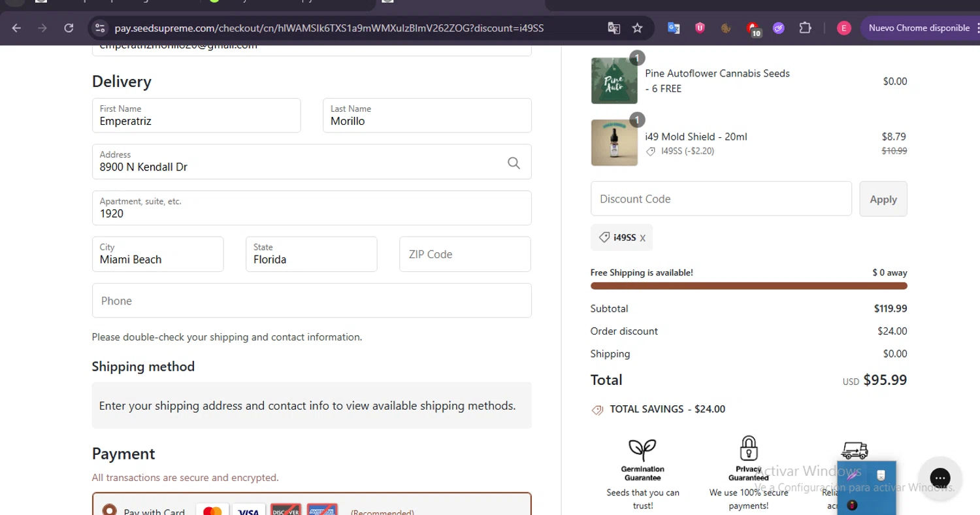Click the Order discount $24.00 value

click(x=892, y=331)
